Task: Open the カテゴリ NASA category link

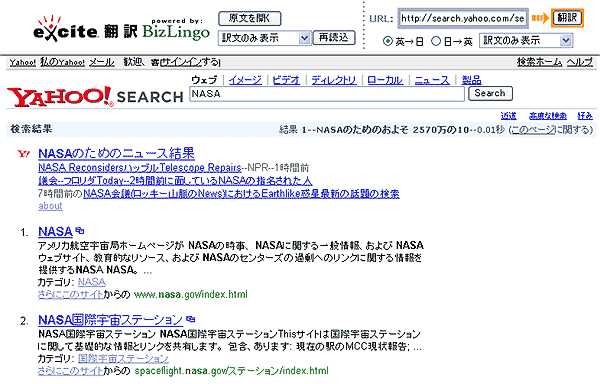Action: coord(92,282)
